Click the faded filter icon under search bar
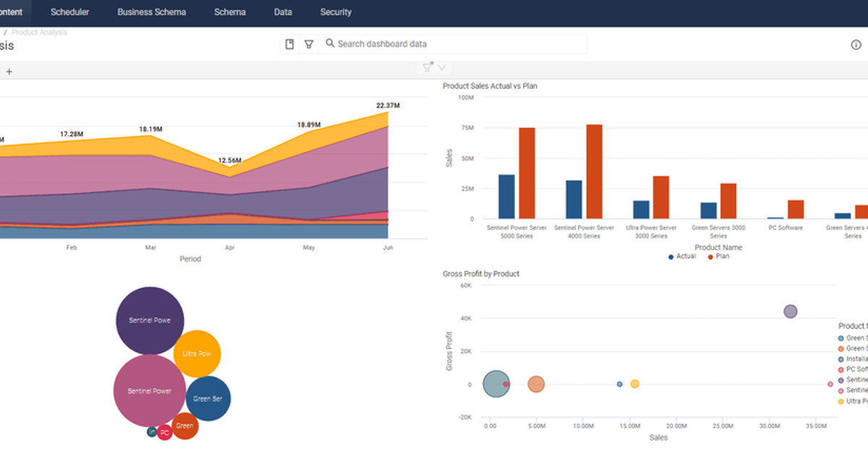 (x=427, y=67)
